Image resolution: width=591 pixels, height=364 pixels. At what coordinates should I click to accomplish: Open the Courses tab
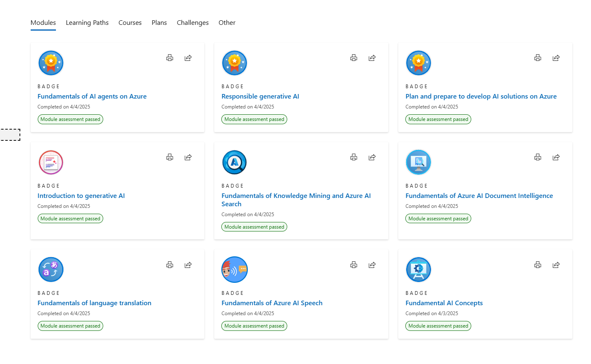[130, 23]
